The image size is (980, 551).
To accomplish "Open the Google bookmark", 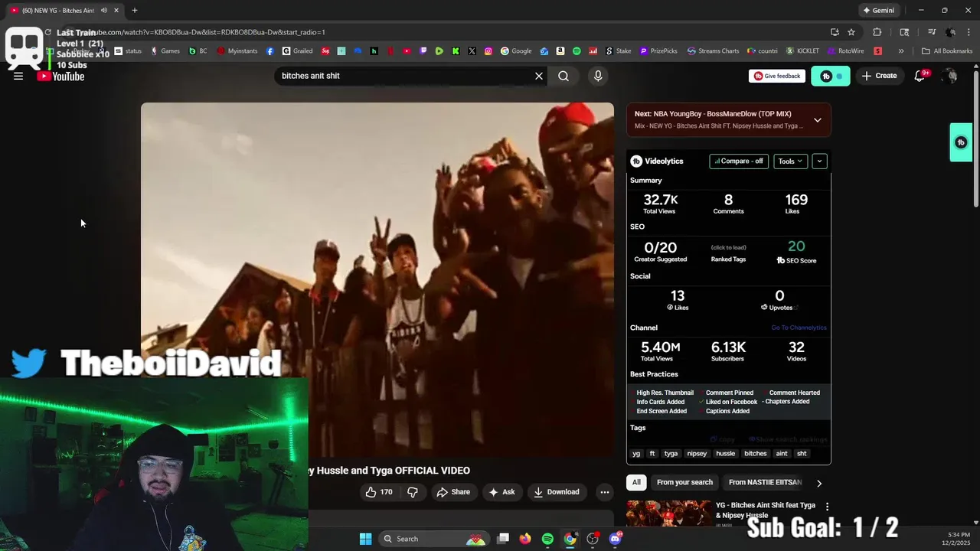I will tap(517, 51).
